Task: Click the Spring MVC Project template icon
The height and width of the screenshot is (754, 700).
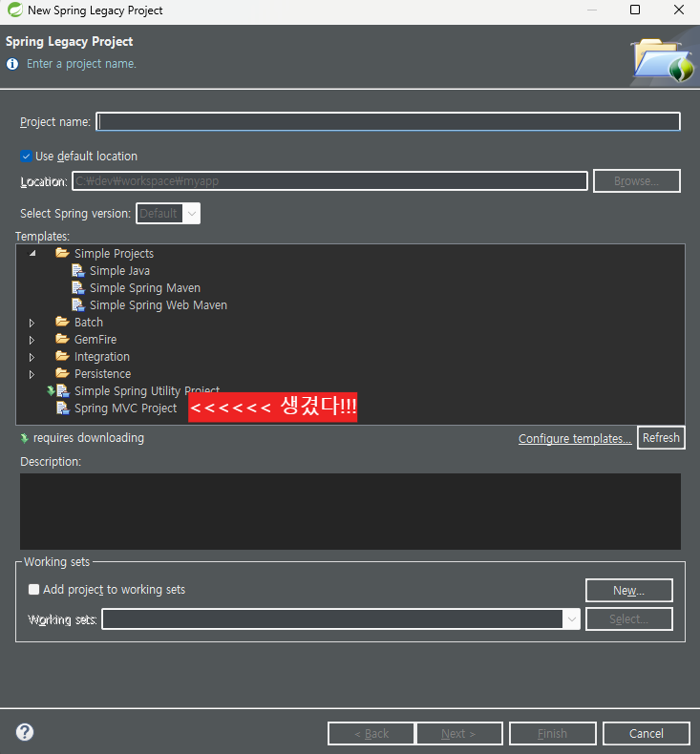Action: point(62,408)
